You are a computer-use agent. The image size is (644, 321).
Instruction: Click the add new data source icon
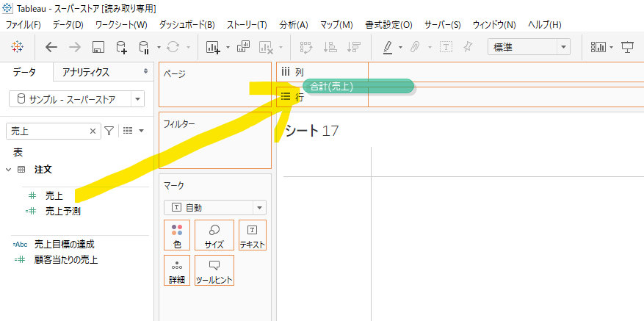click(x=122, y=47)
